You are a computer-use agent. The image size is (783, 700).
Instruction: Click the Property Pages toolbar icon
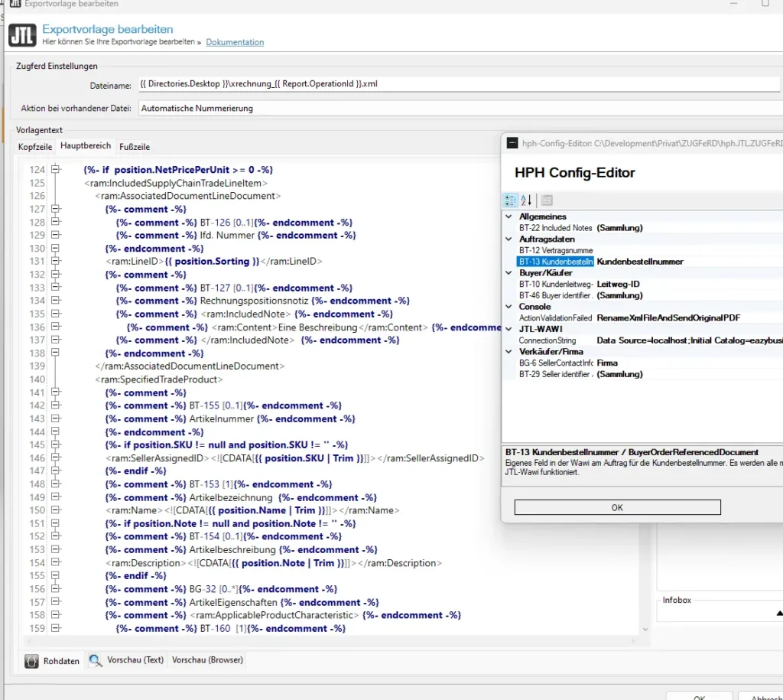pos(547,200)
